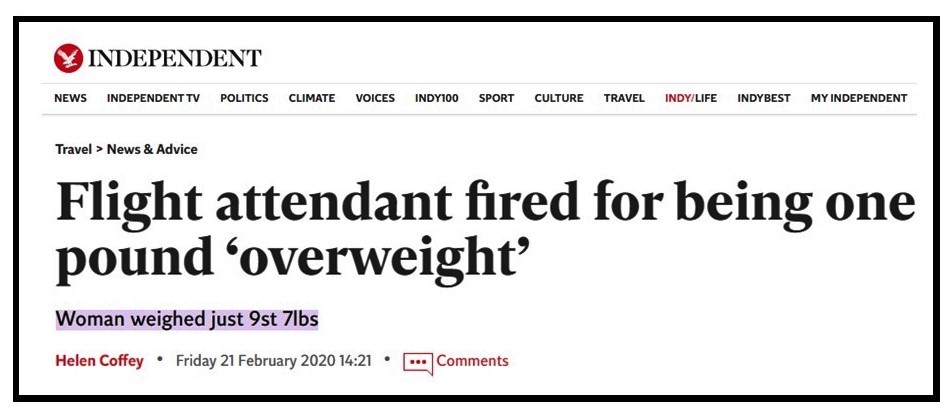Select CULTURE in the navigation bar
Viewport: 946px width, 409px height.
coord(559,98)
